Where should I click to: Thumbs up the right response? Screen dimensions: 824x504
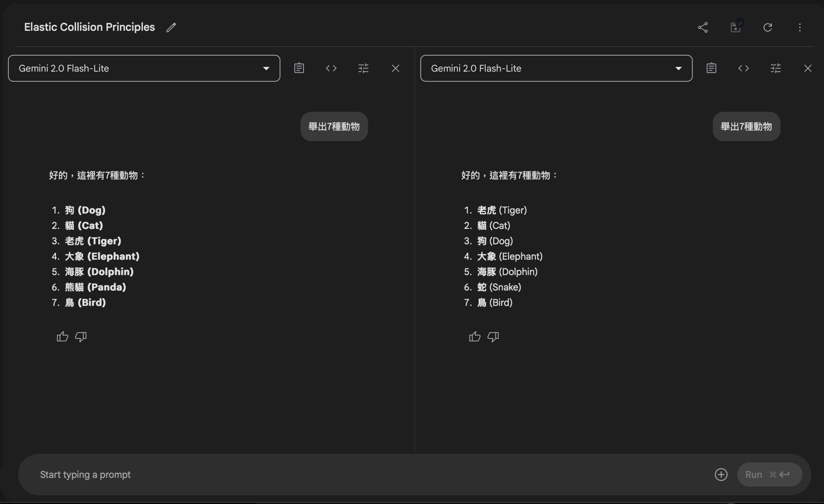[x=475, y=337]
